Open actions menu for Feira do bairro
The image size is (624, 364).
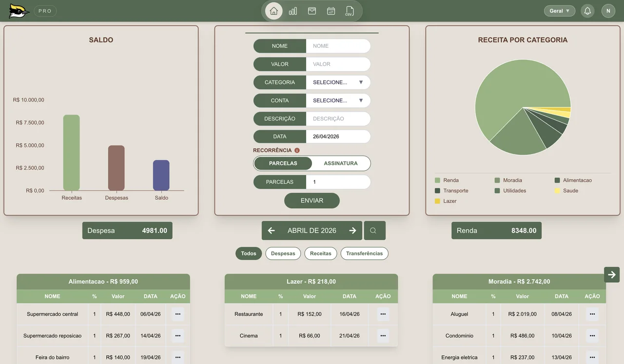coord(177,357)
